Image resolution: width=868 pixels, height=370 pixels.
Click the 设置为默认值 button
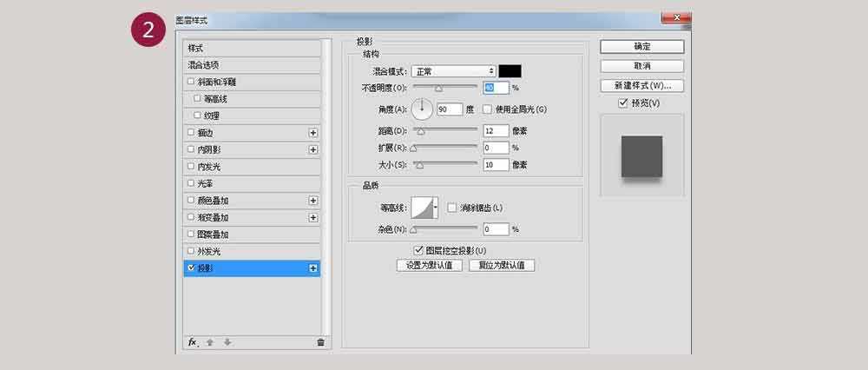tap(430, 265)
